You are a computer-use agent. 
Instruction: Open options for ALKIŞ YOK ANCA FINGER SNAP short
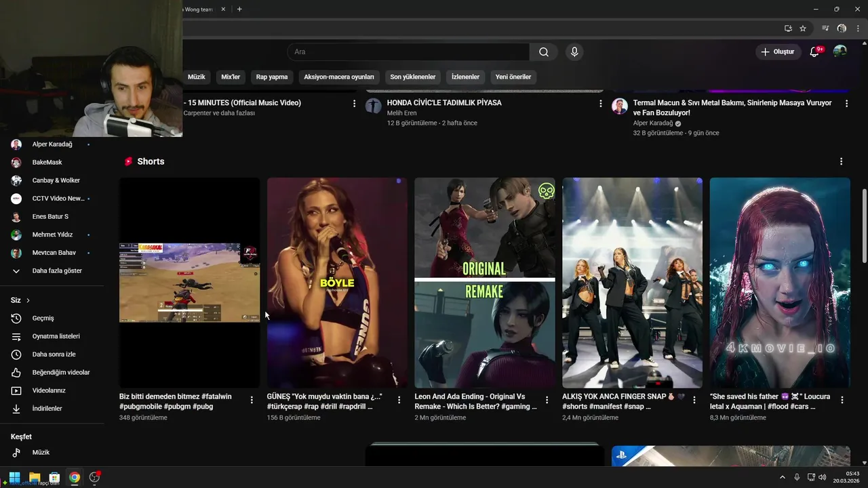tap(694, 400)
